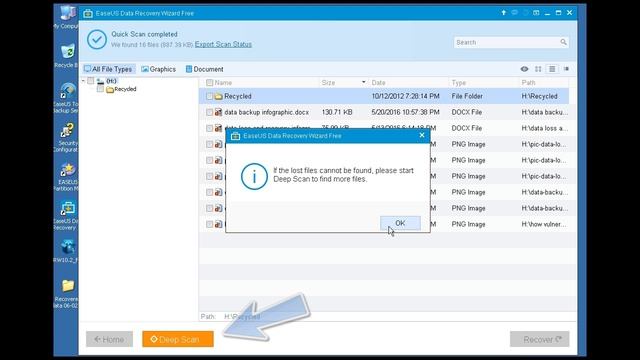This screenshot has height=360, width=640.
Task: Open EaseUS Partition Master desktop shortcut
Action: tap(67, 177)
